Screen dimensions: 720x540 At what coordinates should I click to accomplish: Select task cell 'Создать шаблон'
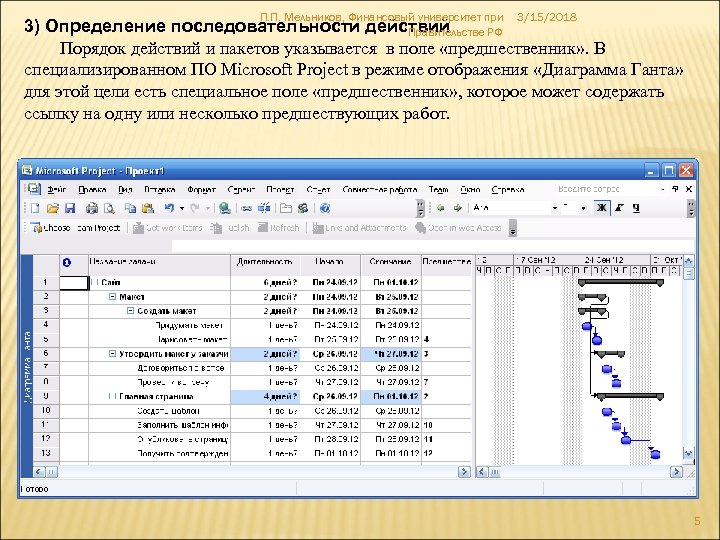pyautogui.click(x=159, y=411)
